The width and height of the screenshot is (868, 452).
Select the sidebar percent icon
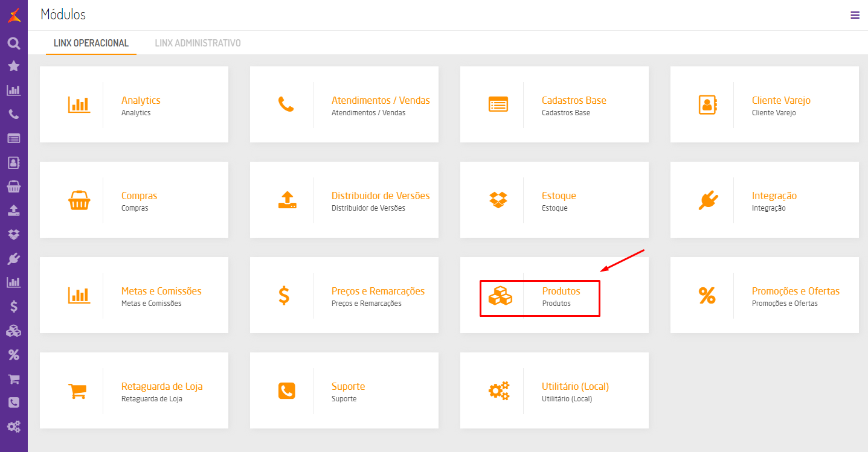(14, 355)
